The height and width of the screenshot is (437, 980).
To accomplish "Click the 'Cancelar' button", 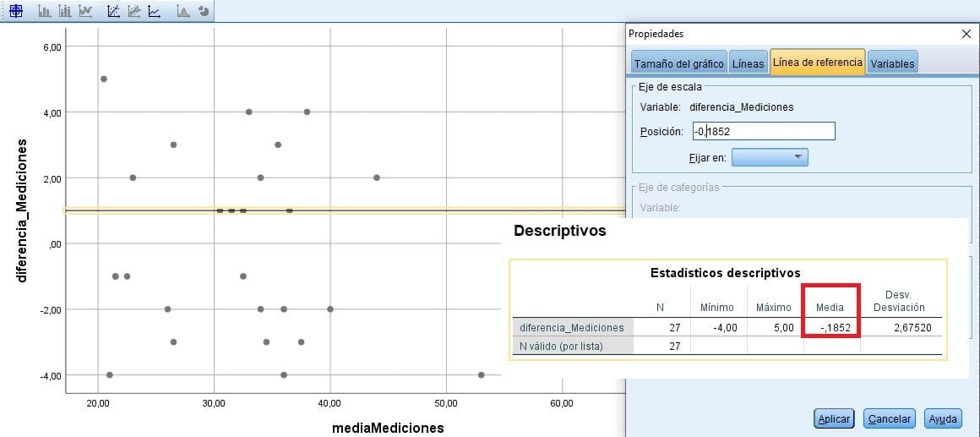I will [x=890, y=418].
